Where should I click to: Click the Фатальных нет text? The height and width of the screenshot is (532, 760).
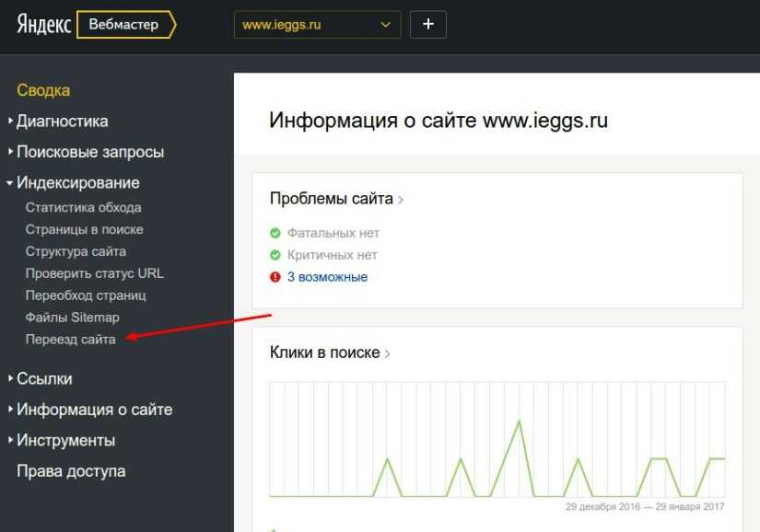click(333, 233)
